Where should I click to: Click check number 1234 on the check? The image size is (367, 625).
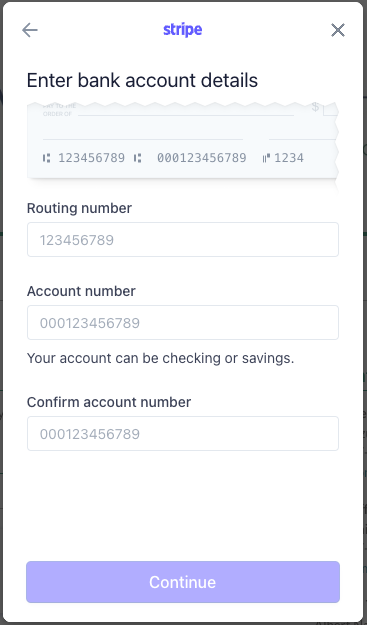(289, 158)
